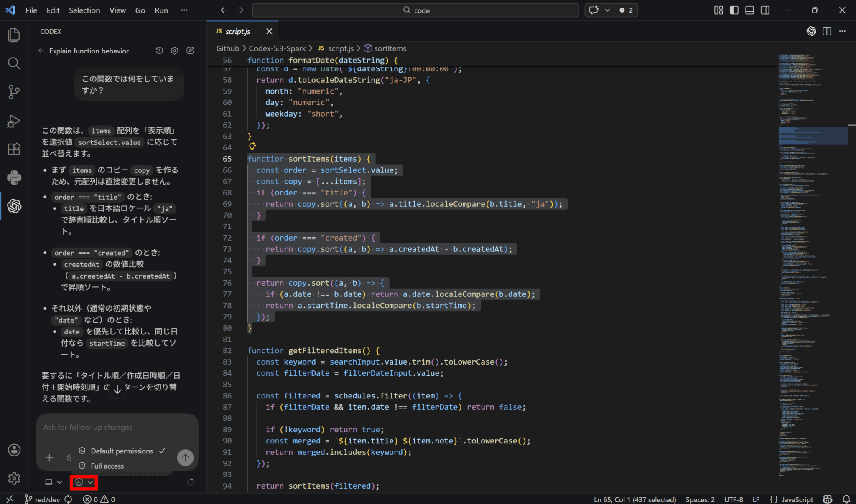
Task: Open Source Control in activity bar
Action: pos(14,92)
